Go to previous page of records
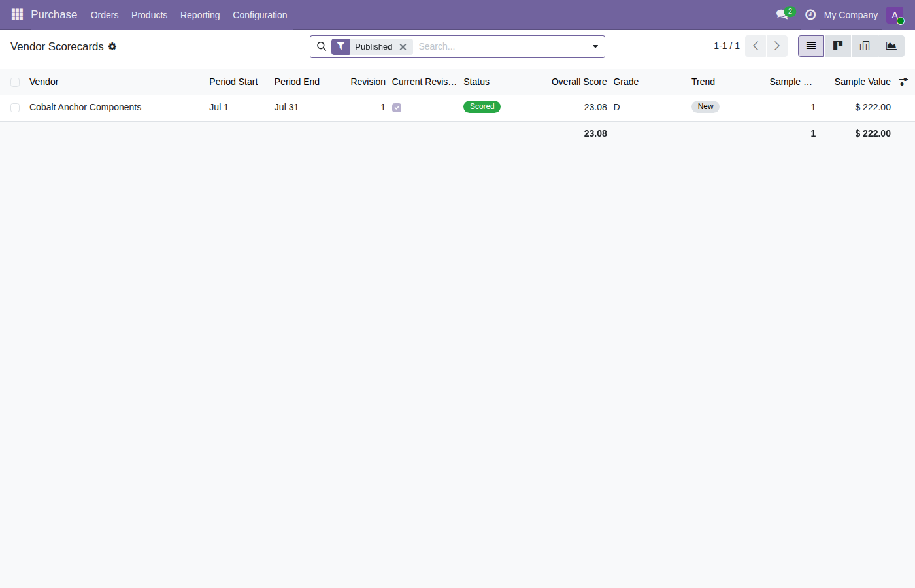915x588 pixels. 756,46
